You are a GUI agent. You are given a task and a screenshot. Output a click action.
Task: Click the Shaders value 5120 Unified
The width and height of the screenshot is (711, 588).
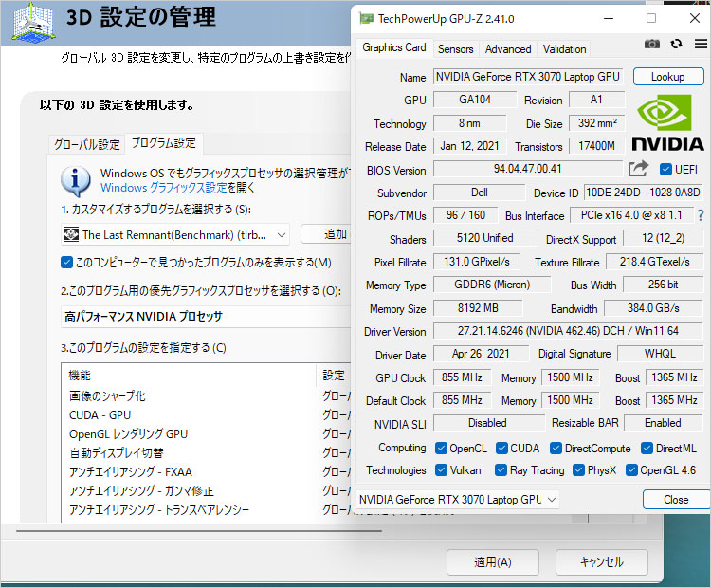point(484,238)
